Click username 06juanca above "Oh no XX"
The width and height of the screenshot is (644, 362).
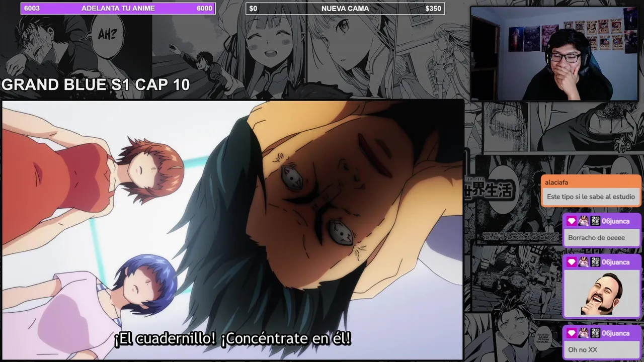(x=616, y=333)
